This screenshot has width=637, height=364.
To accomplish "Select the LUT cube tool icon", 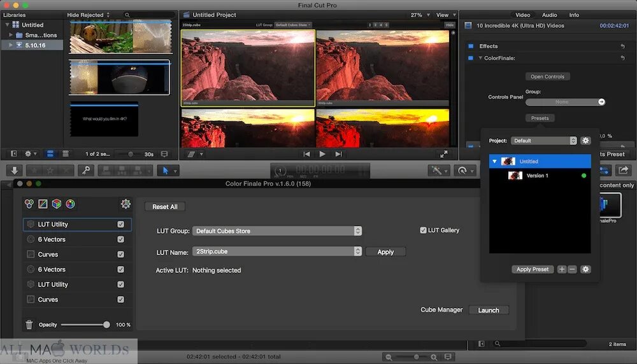I will pos(57,204).
